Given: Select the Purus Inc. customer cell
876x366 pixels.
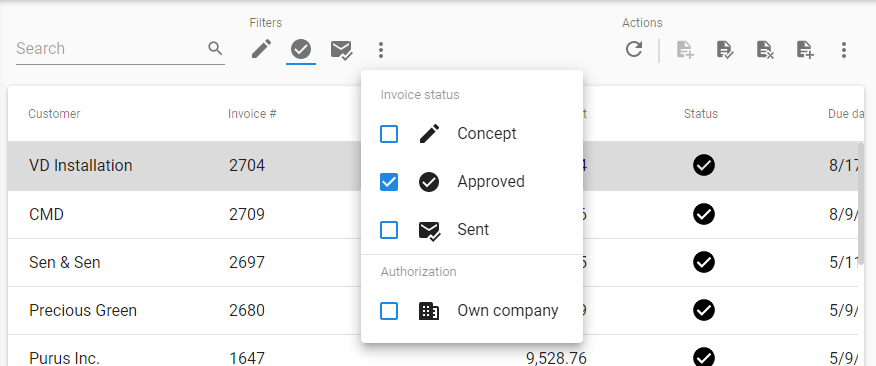Looking at the screenshot, I should click(64, 358).
